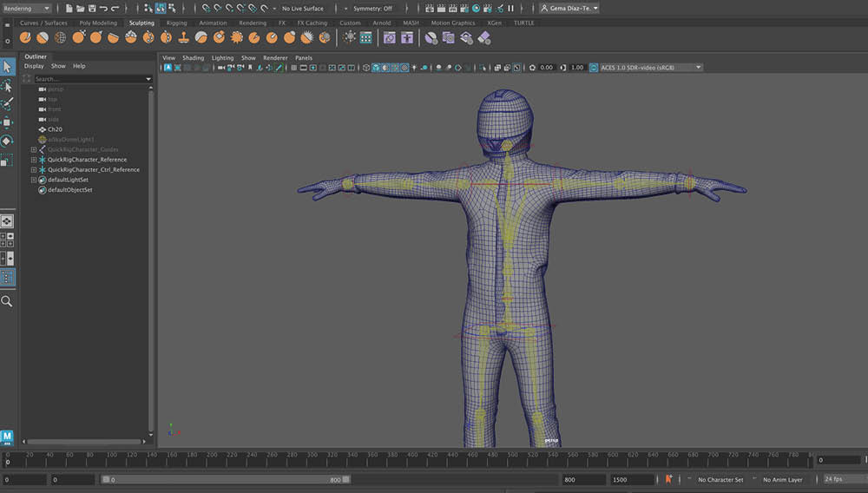Click the Gema Diaz account button
The image size is (868, 493).
[569, 9]
